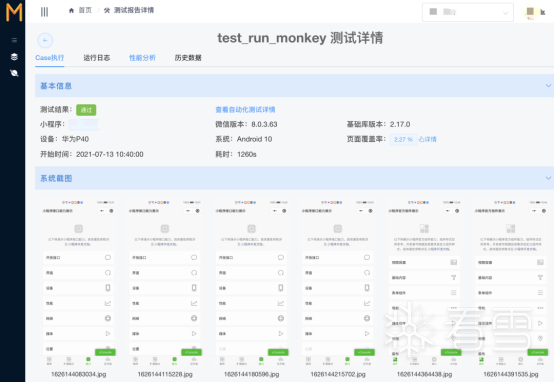The image size is (554, 382).
Task: Click the 基础库版本 2.17.0 text
Action: [x=378, y=124]
